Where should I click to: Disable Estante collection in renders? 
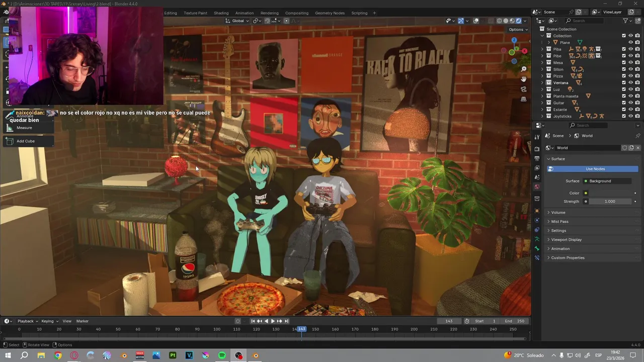(x=637, y=110)
